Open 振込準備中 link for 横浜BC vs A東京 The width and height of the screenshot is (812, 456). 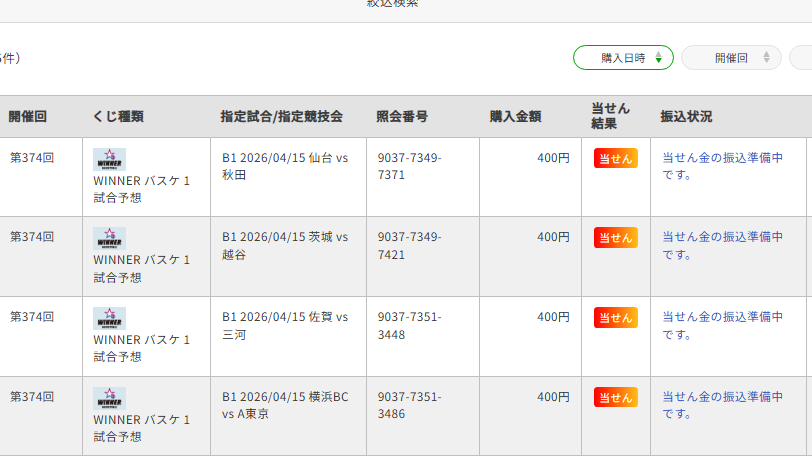[x=722, y=405]
